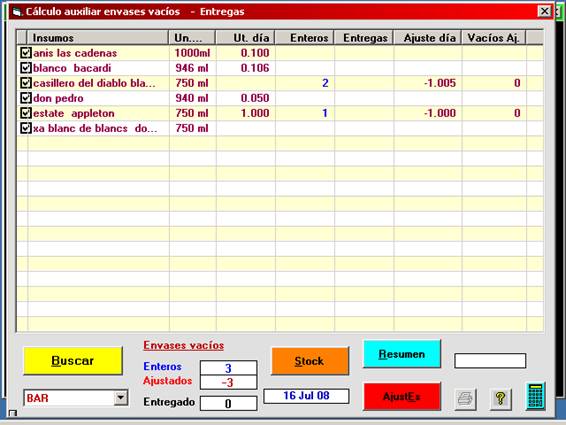The width and height of the screenshot is (566, 425).
Task: Click the Entregado input field
Action: [228, 403]
